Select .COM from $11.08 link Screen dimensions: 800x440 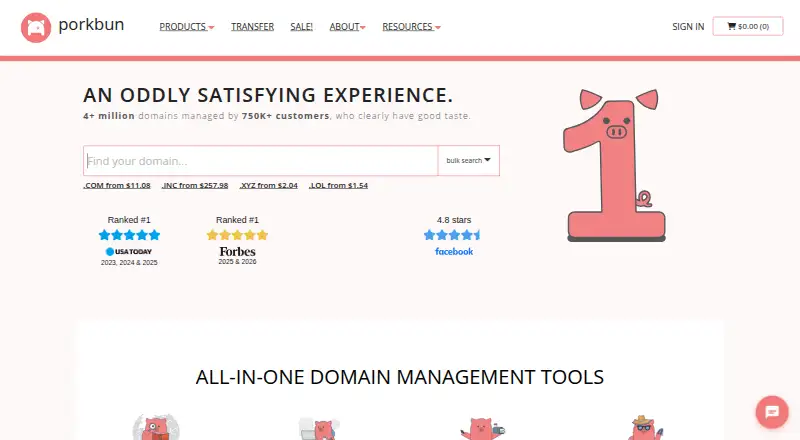pyautogui.click(x=117, y=185)
